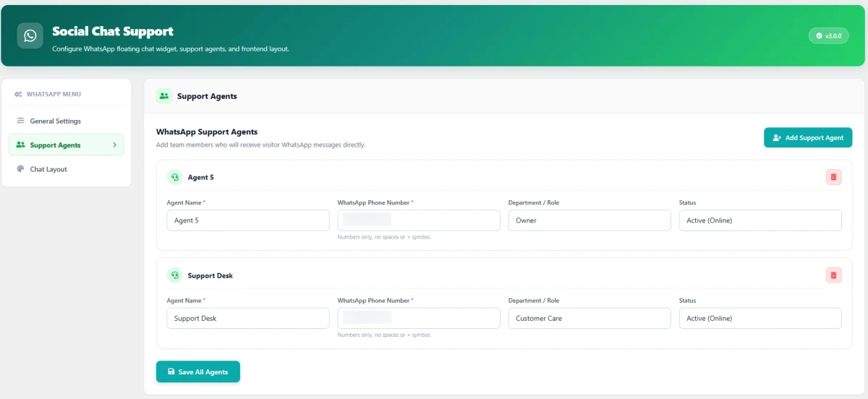The image size is (868, 399).
Task: Open Chat Layout menu item
Action: [x=67, y=169]
